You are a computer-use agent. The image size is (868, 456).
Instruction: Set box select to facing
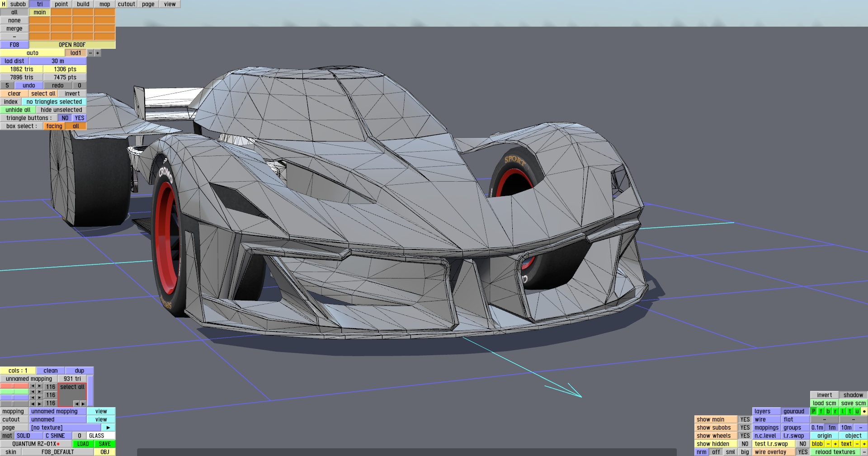[x=54, y=126]
